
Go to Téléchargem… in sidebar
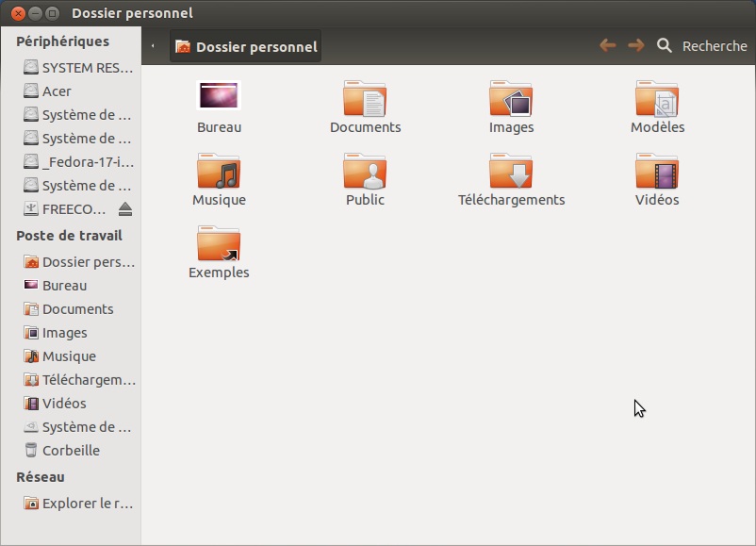point(78,380)
